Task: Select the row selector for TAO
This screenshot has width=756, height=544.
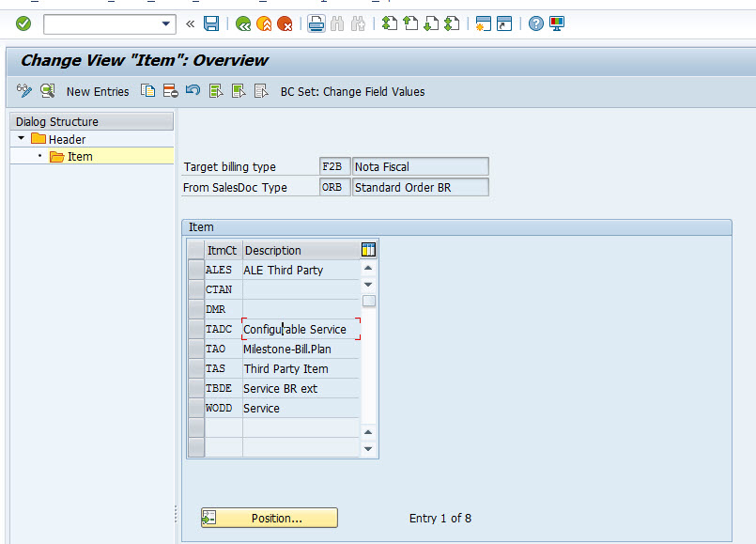Action: 195,350
